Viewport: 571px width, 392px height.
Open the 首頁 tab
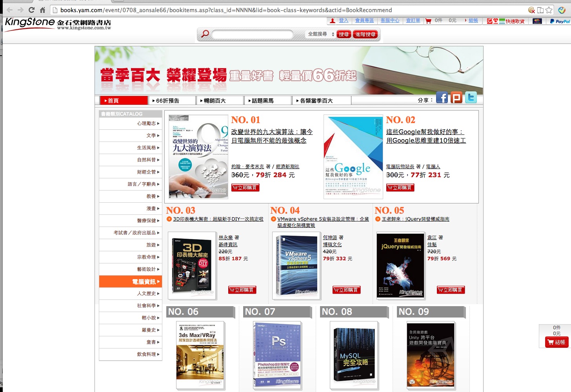[x=124, y=100]
